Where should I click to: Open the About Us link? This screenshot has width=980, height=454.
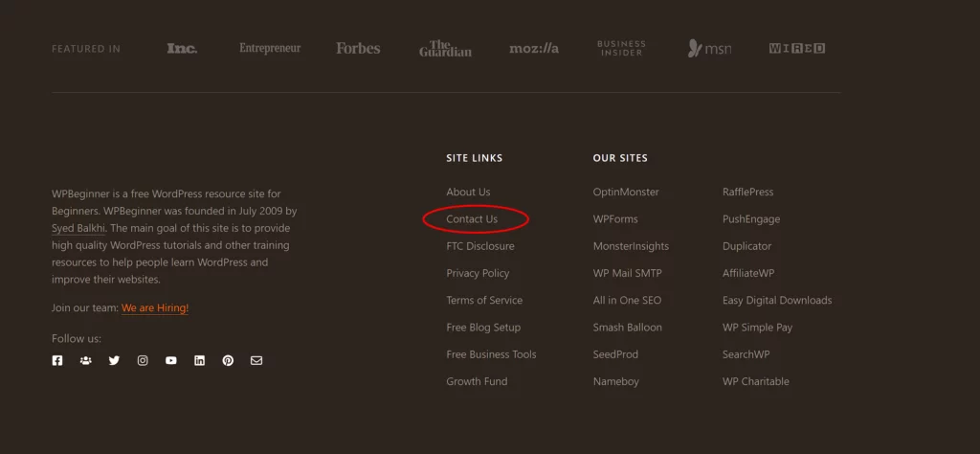[468, 192]
